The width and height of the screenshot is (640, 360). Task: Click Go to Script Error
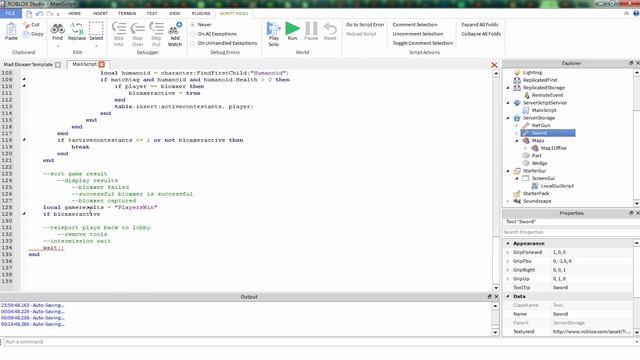coord(365,24)
